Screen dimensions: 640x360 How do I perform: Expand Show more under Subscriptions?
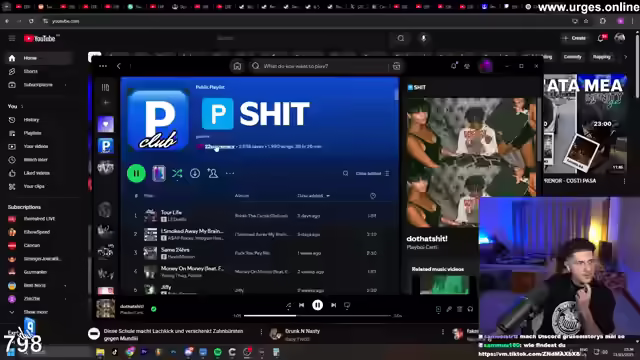pos(36,312)
